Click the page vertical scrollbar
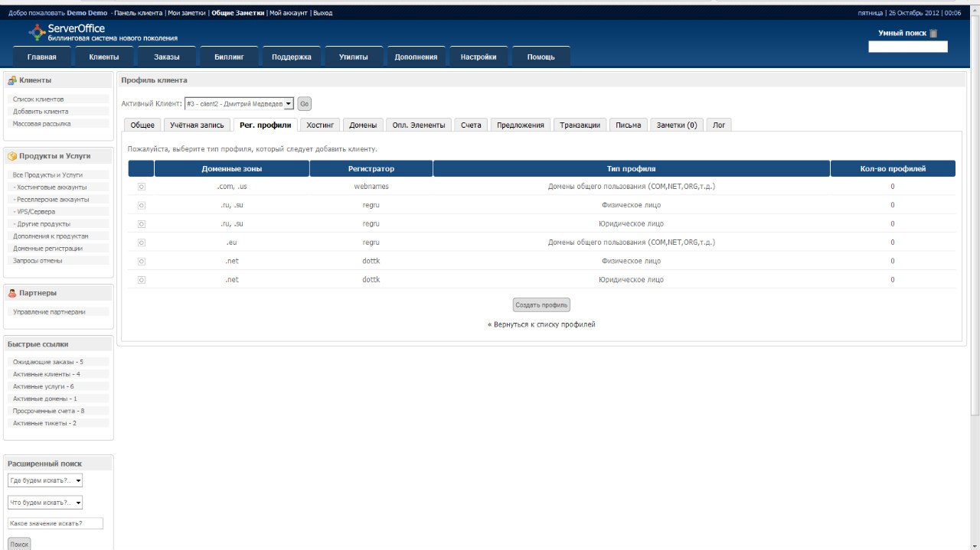The image size is (980, 550). click(975, 229)
